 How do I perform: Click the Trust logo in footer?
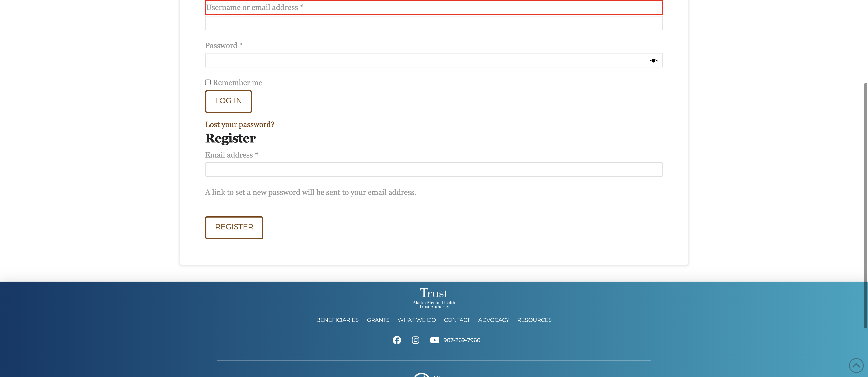(434, 298)
